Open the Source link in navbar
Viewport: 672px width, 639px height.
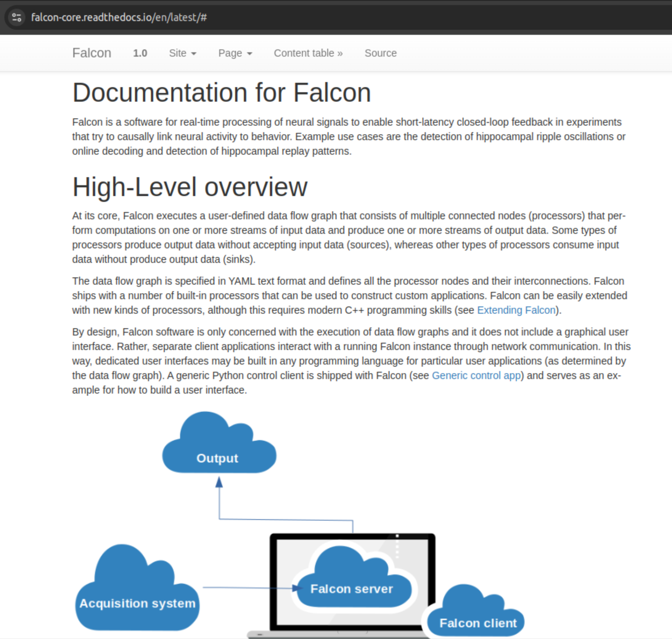click(381, 53)
